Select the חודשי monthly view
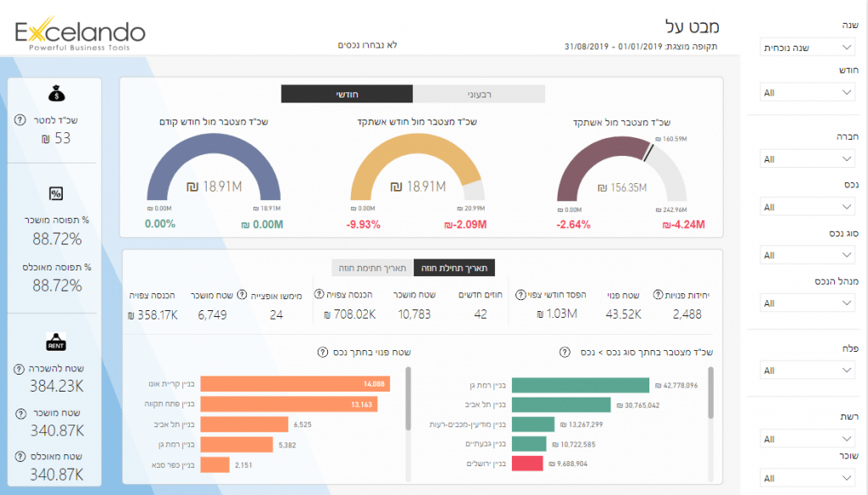The width and height of the screenshot is (868, 495). [347, 94]
